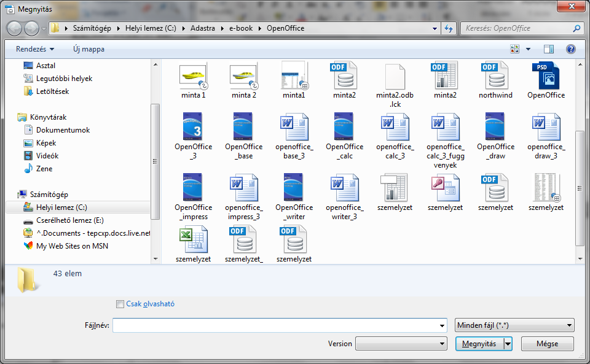Select the OpenOffice_writer file
Viewport: 590px width, 364px height.
click(294, 197)
